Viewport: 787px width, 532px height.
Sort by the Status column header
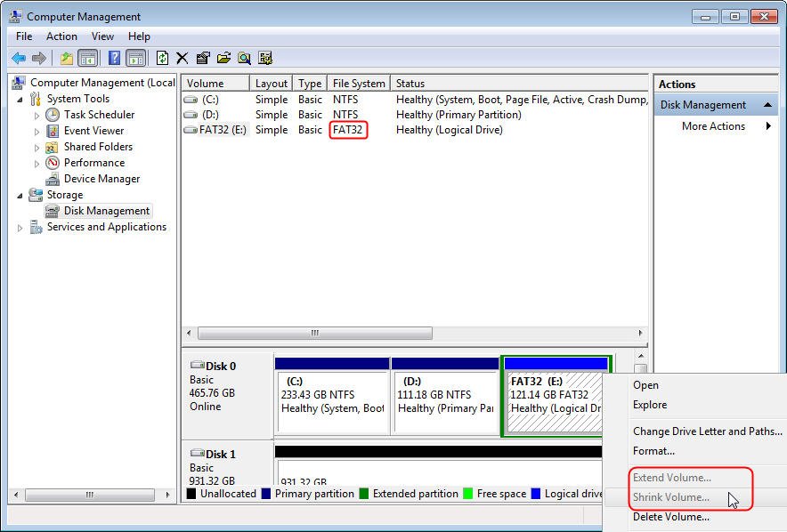pyautogui.click(x=520, y=84)
